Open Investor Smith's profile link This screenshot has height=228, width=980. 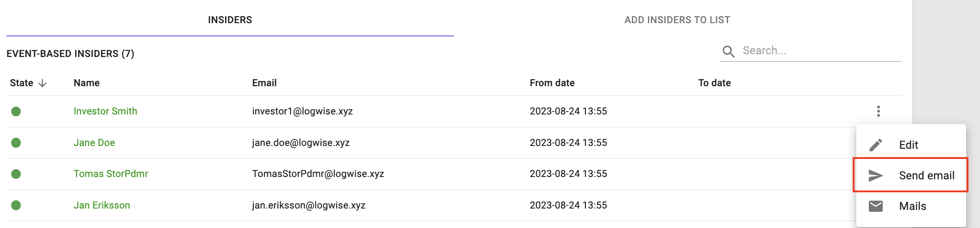click(105, 111)
